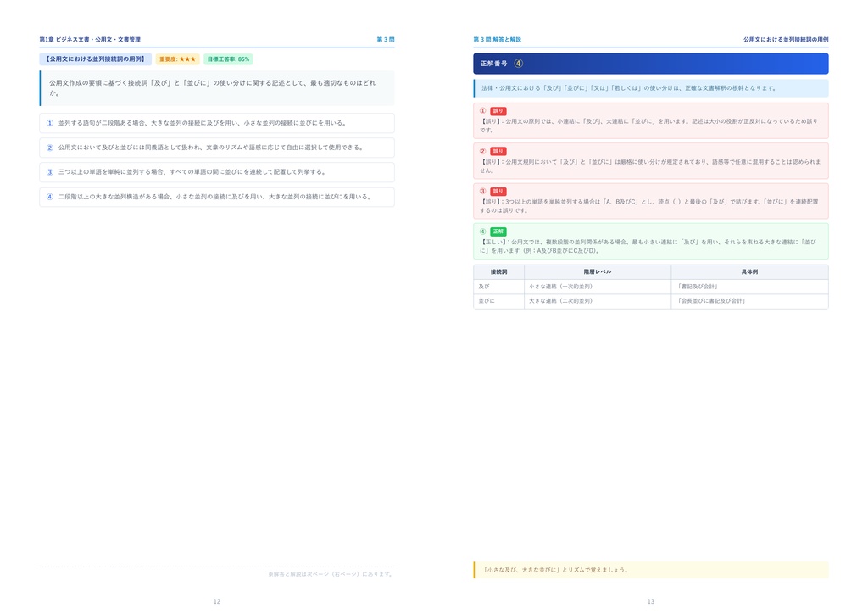Select answer option ③ about 三つ以上の単語
This screenshot has width=868, height=614.
[x=216, y=172]
